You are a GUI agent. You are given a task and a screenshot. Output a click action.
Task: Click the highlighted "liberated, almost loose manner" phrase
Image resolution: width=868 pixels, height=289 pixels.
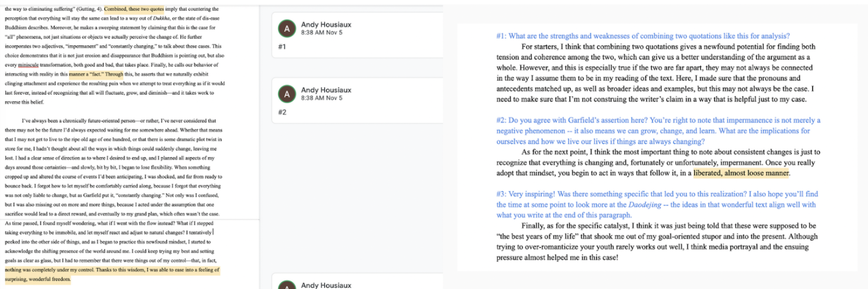pos(741,173)
